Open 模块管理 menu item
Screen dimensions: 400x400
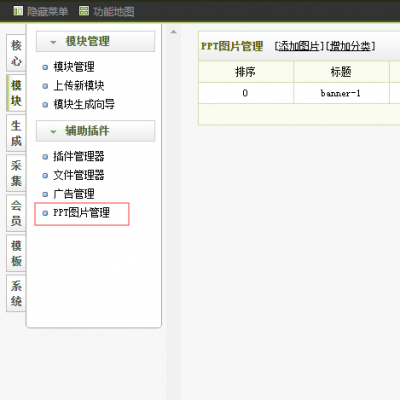(x=74, y=67)
